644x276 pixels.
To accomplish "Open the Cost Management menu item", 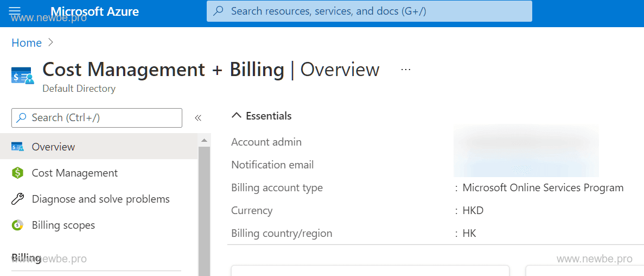I will point(74,173).
